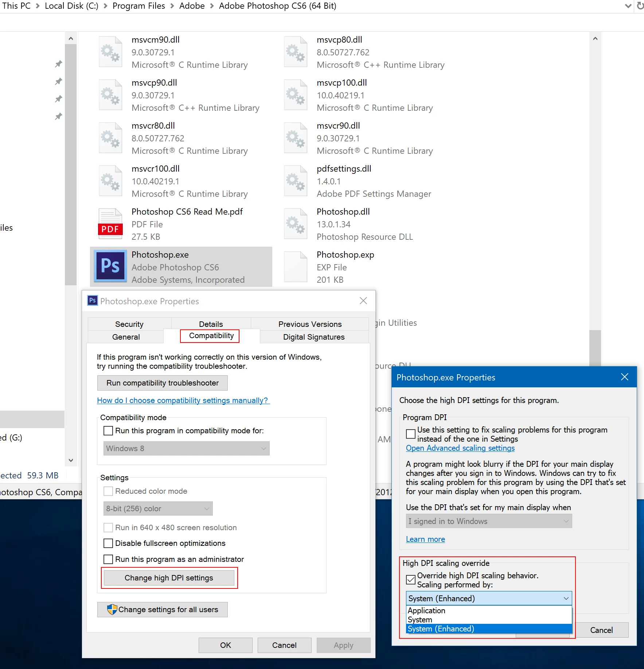Click the msvcp80.dll file icon
Viewport: 644px width, 669px height.
pos(296,52)
